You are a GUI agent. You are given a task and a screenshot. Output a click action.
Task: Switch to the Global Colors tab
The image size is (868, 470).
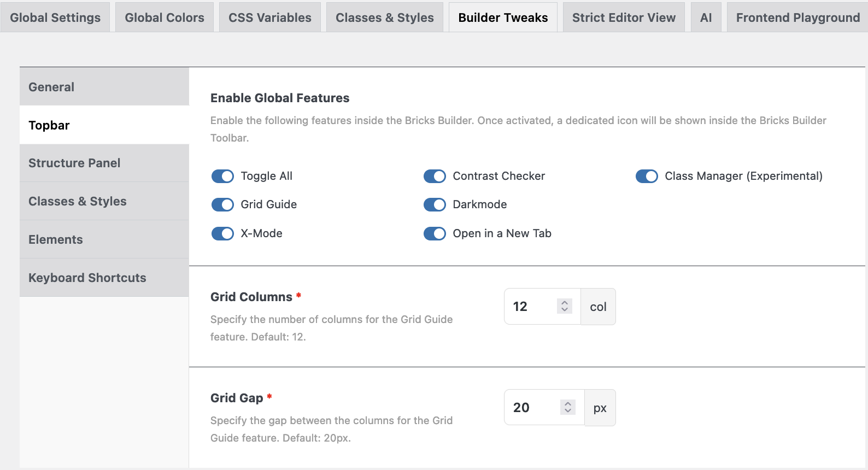tap(165, 17)
